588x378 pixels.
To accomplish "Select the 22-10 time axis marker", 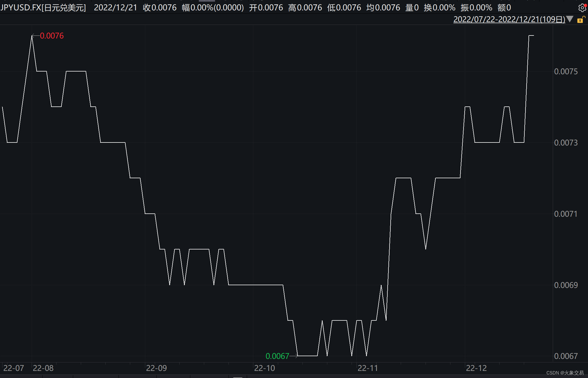I will click(264, 368).
